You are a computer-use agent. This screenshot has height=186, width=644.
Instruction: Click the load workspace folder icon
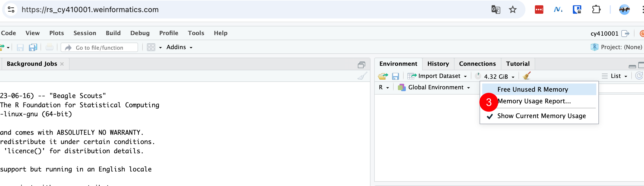383,76
